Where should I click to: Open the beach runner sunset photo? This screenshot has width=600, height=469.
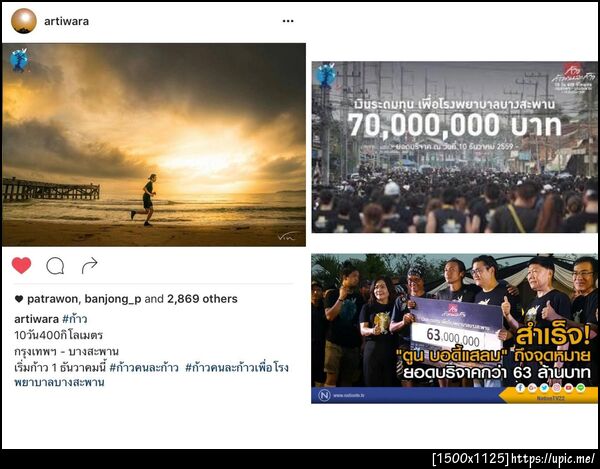[x=154, y=145]
